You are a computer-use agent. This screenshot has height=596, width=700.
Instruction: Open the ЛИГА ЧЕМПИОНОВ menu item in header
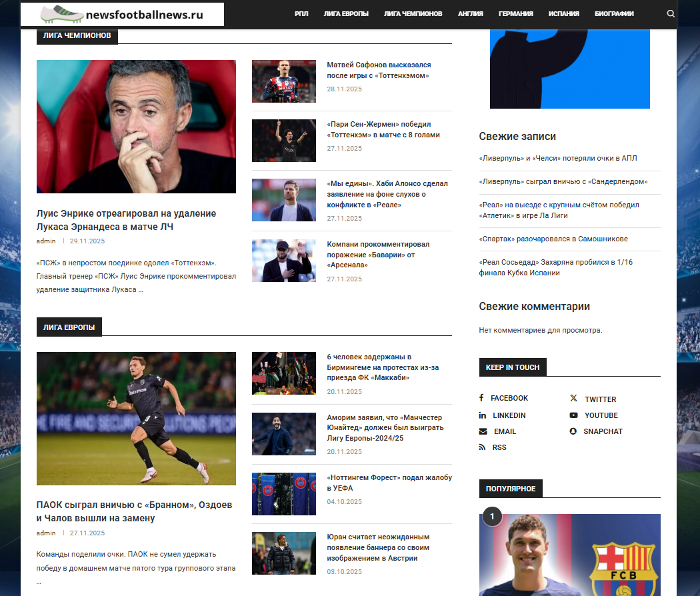[x=413, y=14]
